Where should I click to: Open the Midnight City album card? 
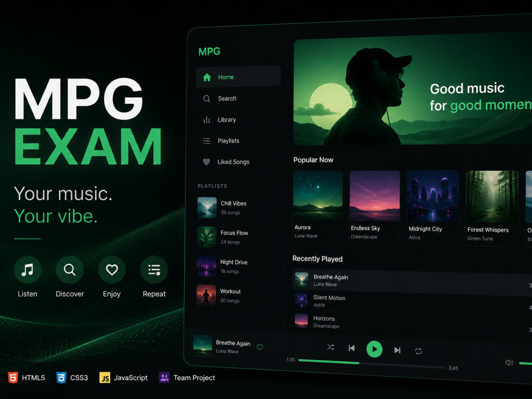[433, 207]
